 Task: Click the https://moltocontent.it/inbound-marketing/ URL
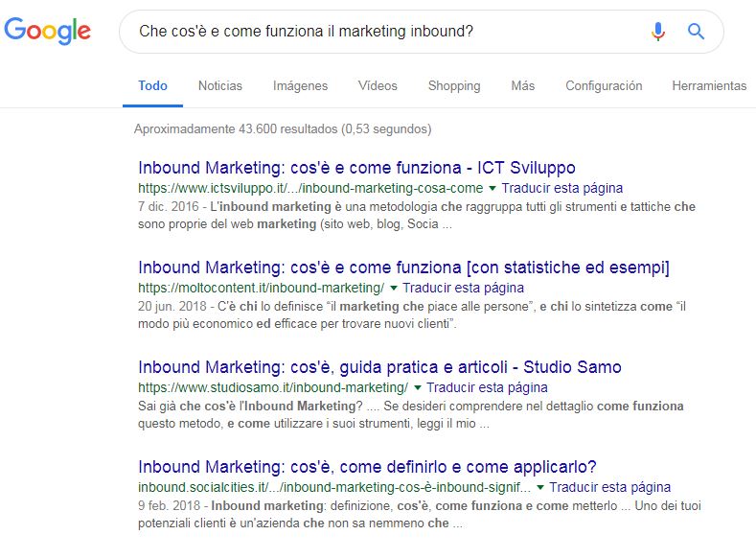tap(262, 288)
